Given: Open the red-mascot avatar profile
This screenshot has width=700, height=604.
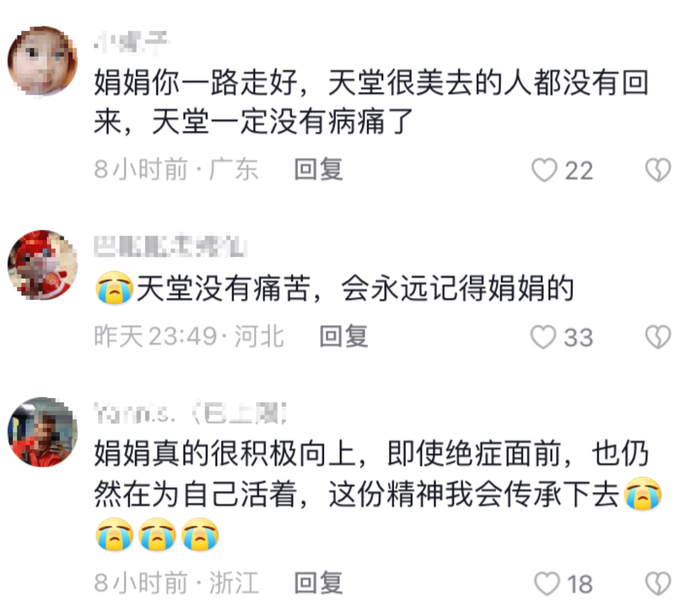Looking at the screenshot, I should coord(43,265).
